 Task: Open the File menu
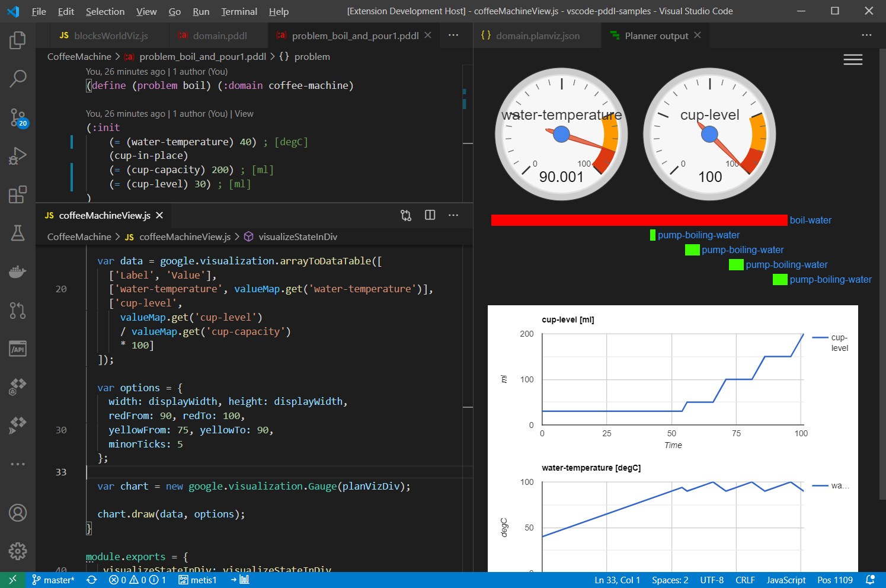tap(39, 11)
